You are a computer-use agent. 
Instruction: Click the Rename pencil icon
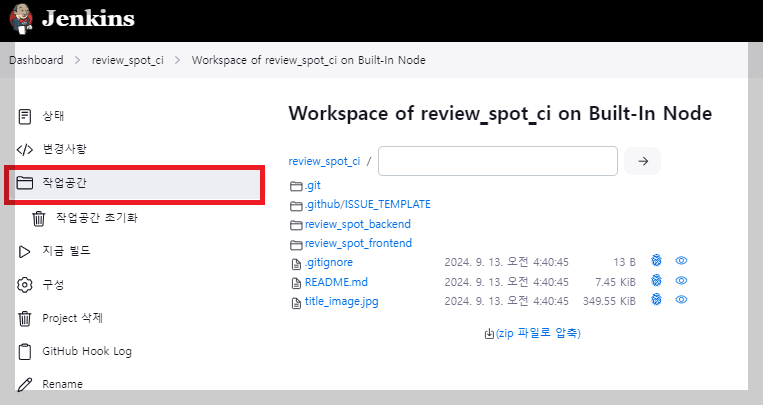pyautogui.click(x=24, y=385)
